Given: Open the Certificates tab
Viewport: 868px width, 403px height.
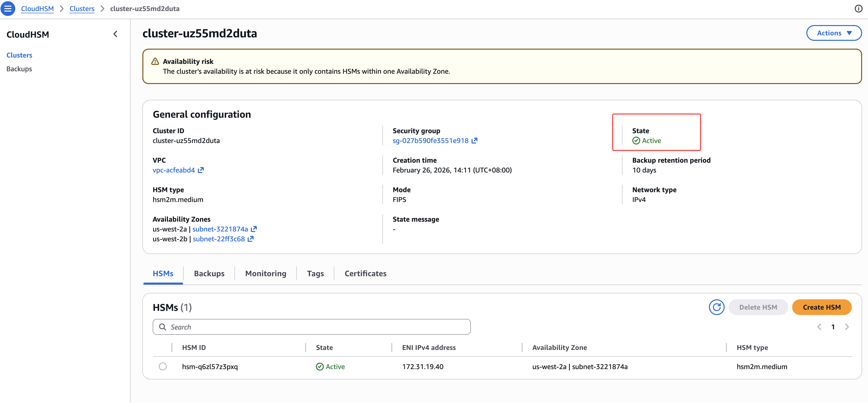Looking at the screenshot, I should coord(365,273).
